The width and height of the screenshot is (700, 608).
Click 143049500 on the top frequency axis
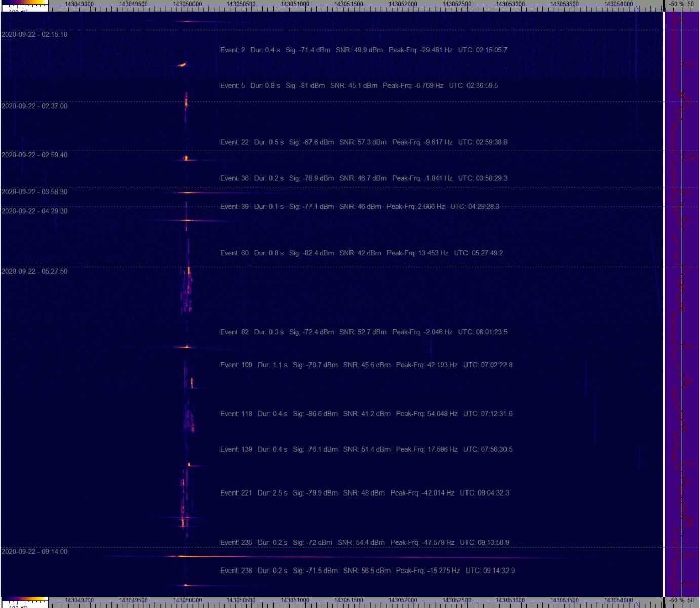click(133, 4)
